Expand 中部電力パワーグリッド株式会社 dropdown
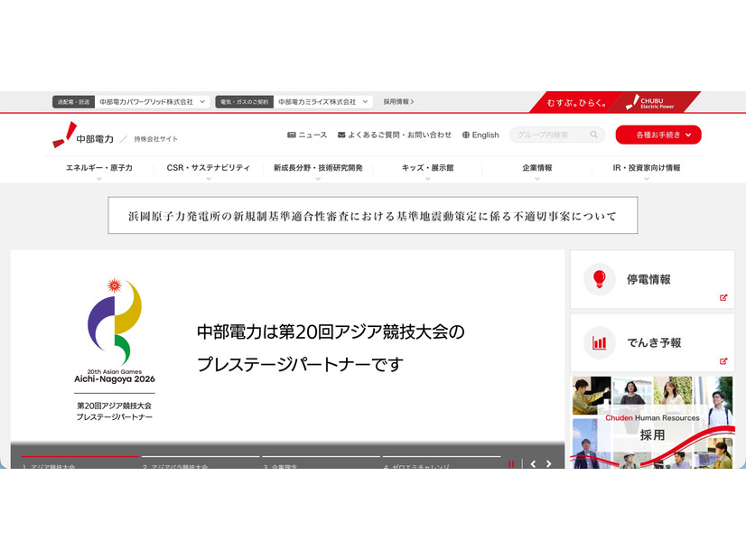The width and height of the screenshot is (746, 560). point(153,102)
